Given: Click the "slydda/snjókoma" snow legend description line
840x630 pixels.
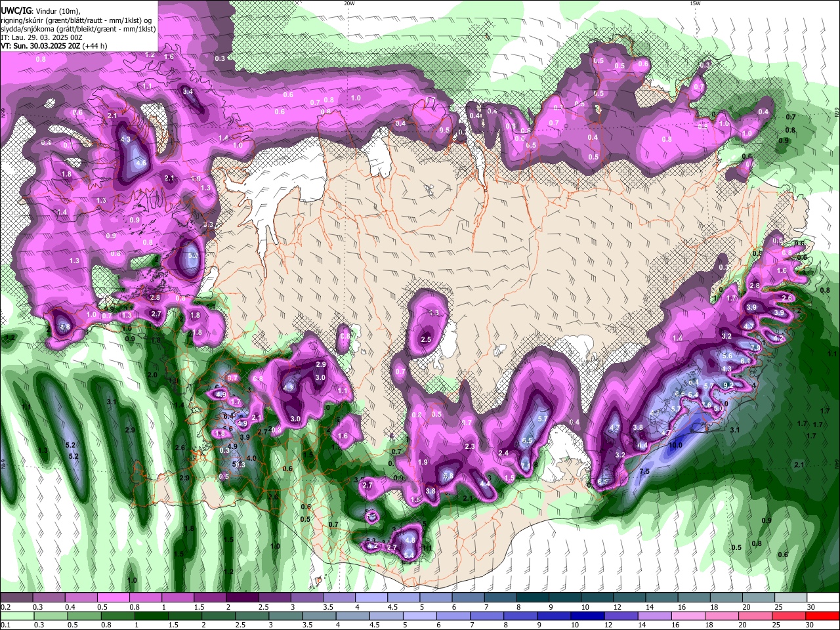Looking at the screenshot, I should pyautogui.click(x=78, y=29).
